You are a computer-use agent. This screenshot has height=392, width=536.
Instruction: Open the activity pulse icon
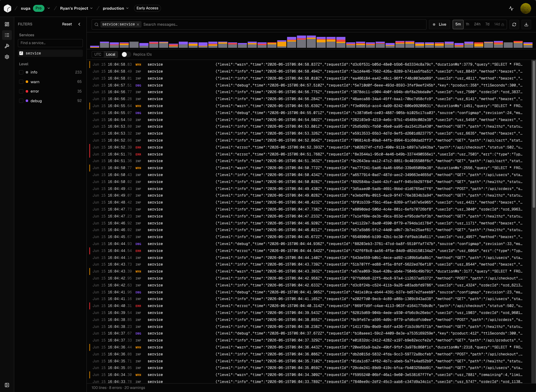click(x=511, y=8)
